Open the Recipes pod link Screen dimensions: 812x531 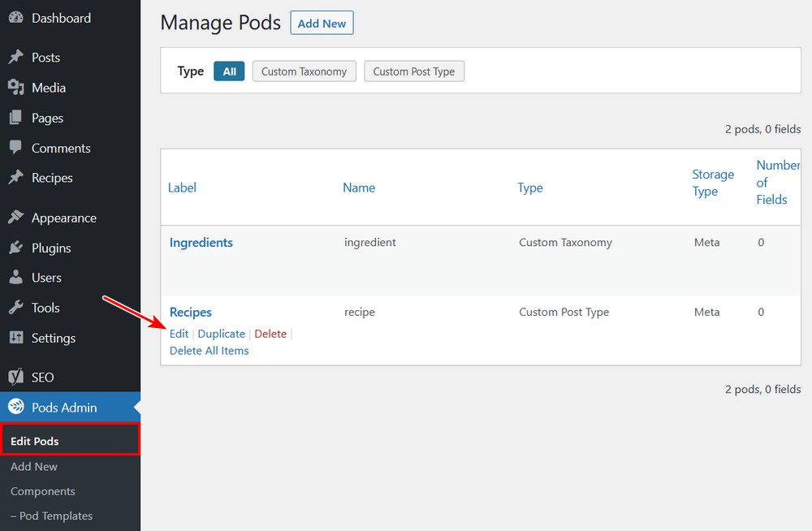[x=191, y=312]
